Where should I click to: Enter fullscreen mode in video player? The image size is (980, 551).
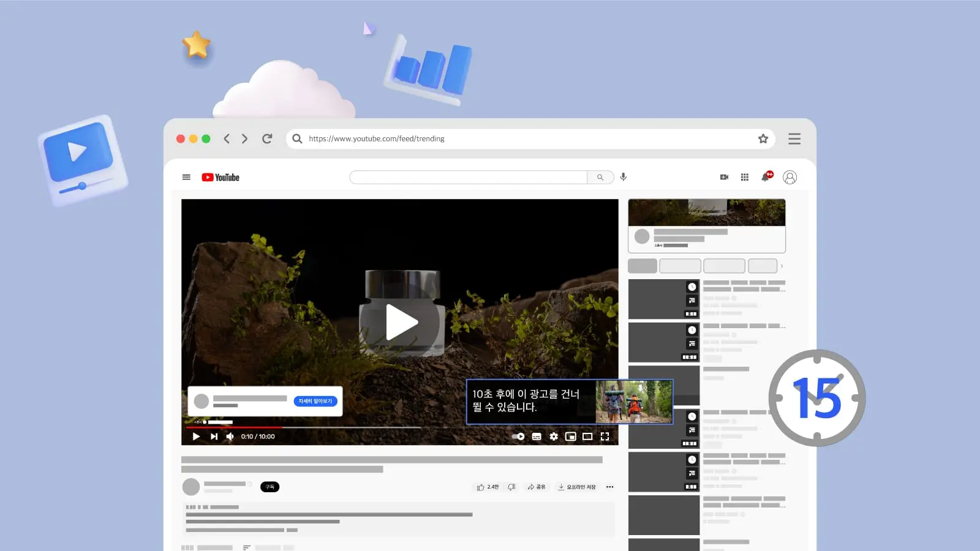point(605,437)
